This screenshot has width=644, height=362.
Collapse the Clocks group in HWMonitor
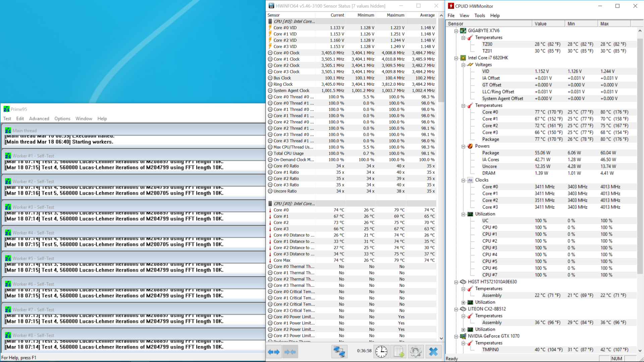[x=463, y=180]
